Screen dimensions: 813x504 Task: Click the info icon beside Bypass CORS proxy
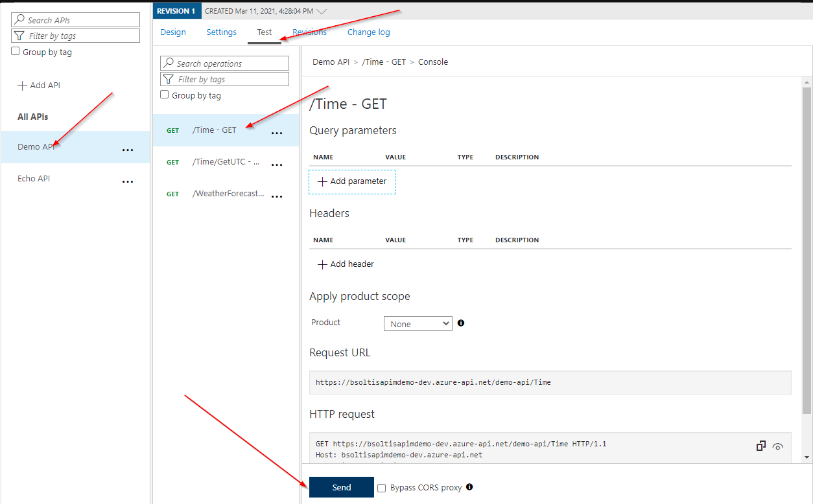[469, 487]
